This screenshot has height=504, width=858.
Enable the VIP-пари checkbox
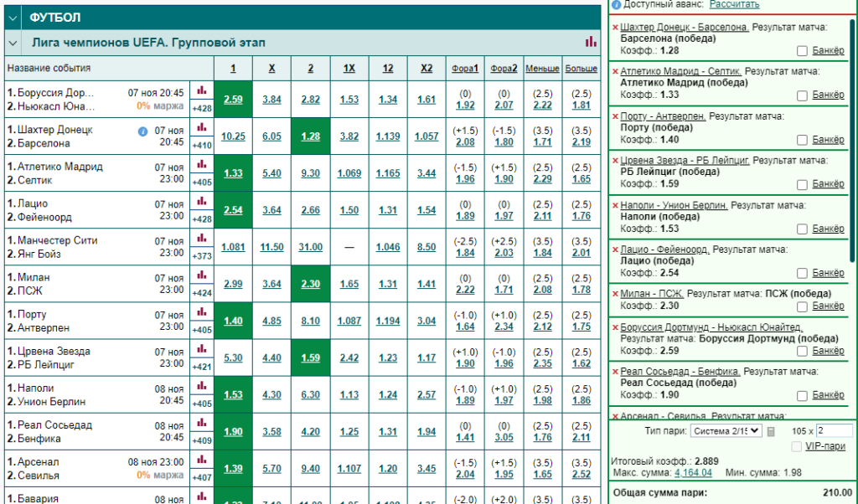click(x=796, y=447)
